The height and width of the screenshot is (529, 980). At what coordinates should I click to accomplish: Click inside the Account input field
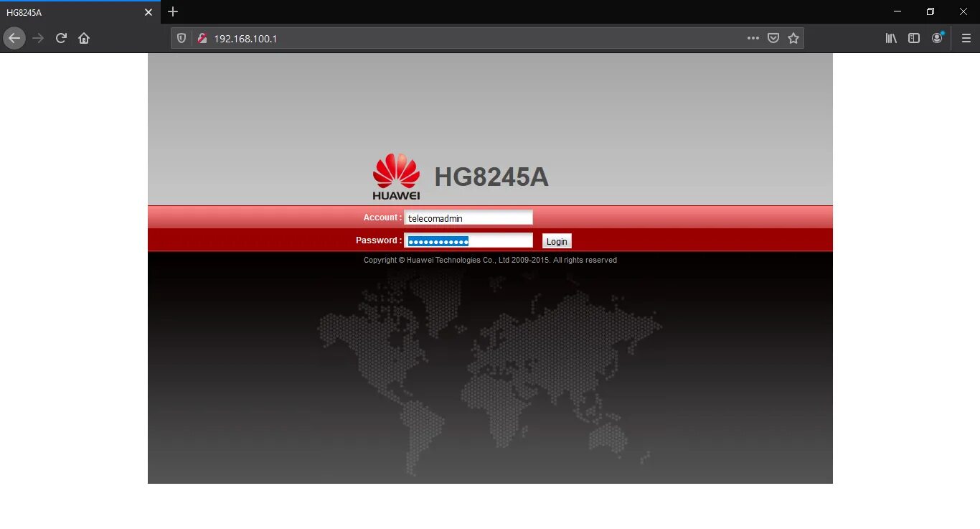click(x=468, y=217)
